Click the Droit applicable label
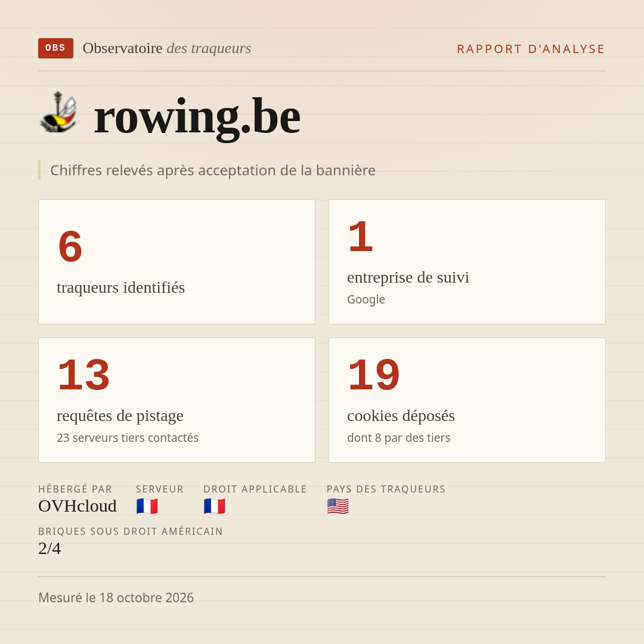The height and width of the screenshot is (644, 644). coord(255,489)
